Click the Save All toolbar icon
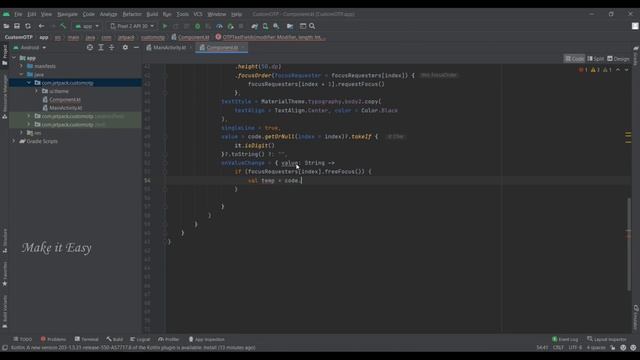This screenshot has width=640, height=360. 17,26
